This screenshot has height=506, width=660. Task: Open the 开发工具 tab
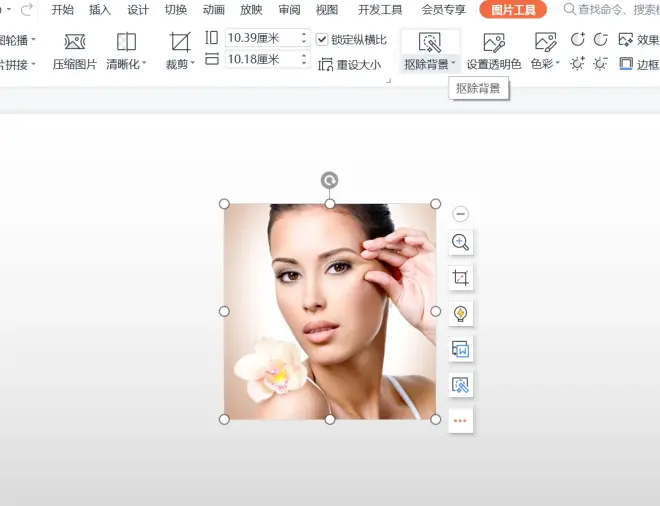tap(380, 9)
